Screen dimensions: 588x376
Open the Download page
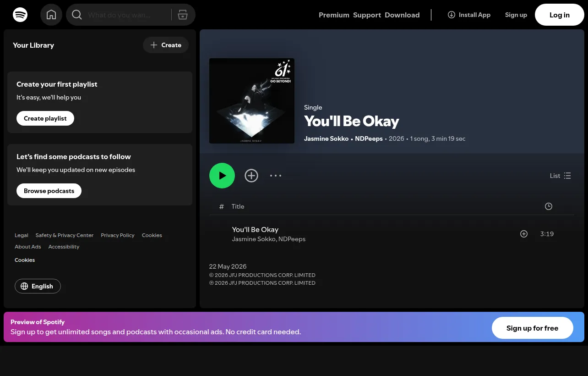[402, 15]
